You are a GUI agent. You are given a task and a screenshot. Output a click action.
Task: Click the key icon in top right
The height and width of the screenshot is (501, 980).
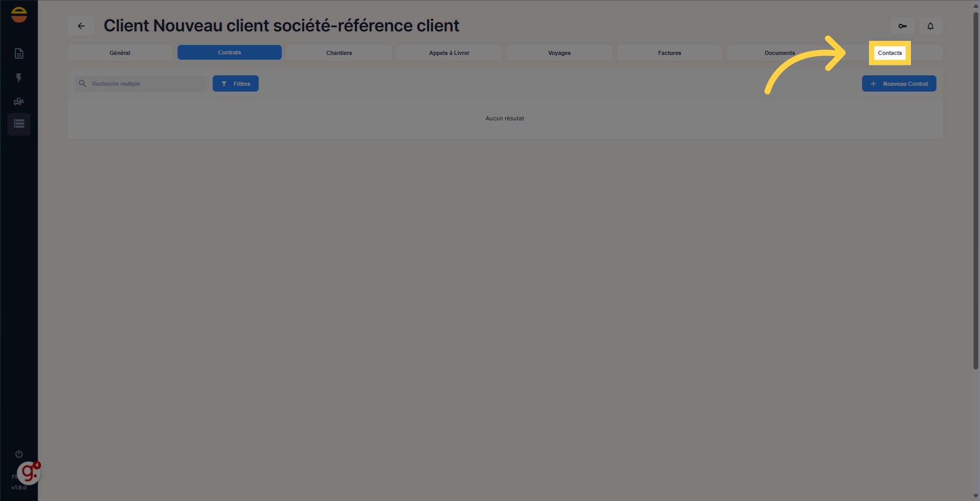pos(903,26)
